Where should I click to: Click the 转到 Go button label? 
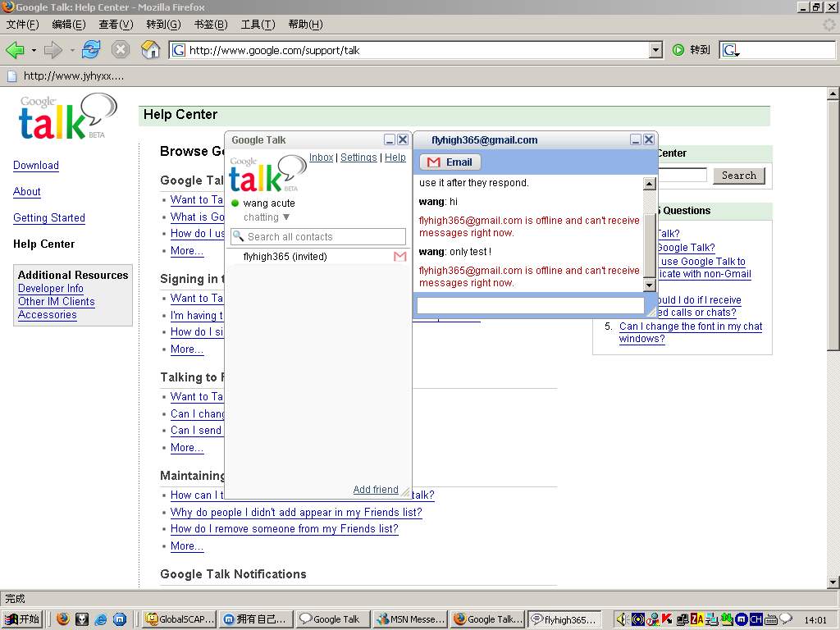[x=700, y=50]
